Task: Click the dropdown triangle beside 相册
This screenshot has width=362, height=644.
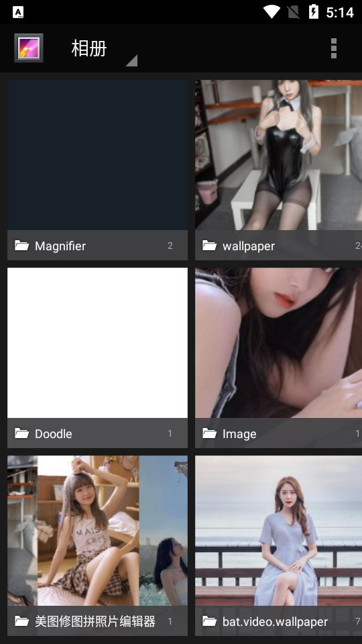Action: (x=131, y=60)
